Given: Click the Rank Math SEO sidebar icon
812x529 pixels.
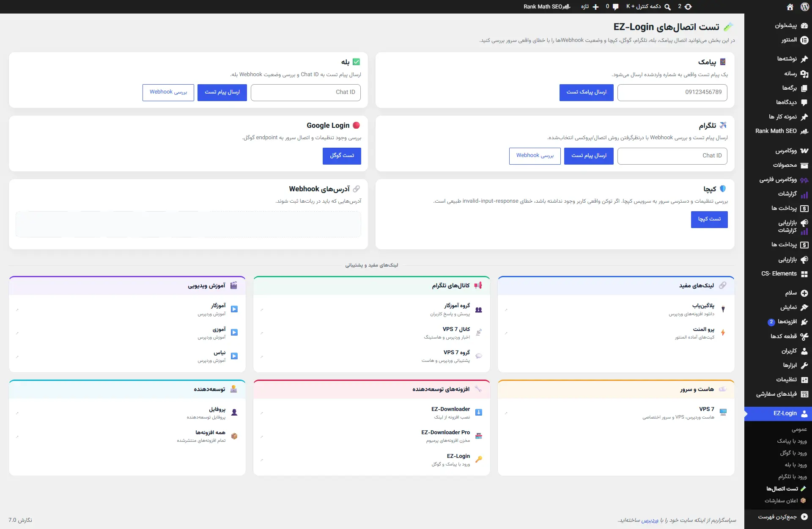Looking at the screenshot, I should click(804, 131).
